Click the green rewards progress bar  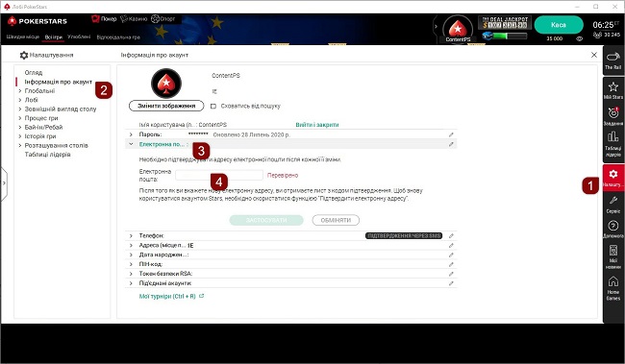pos(510,36)
